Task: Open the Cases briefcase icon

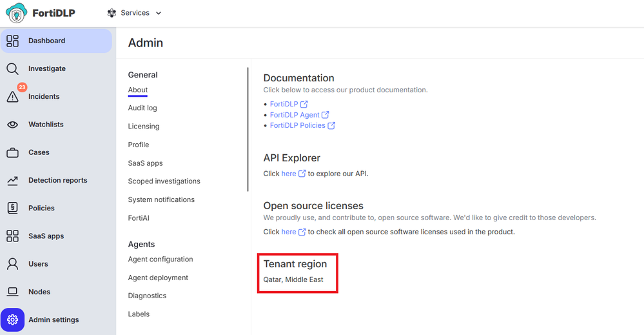Action: tap(12, 153)
